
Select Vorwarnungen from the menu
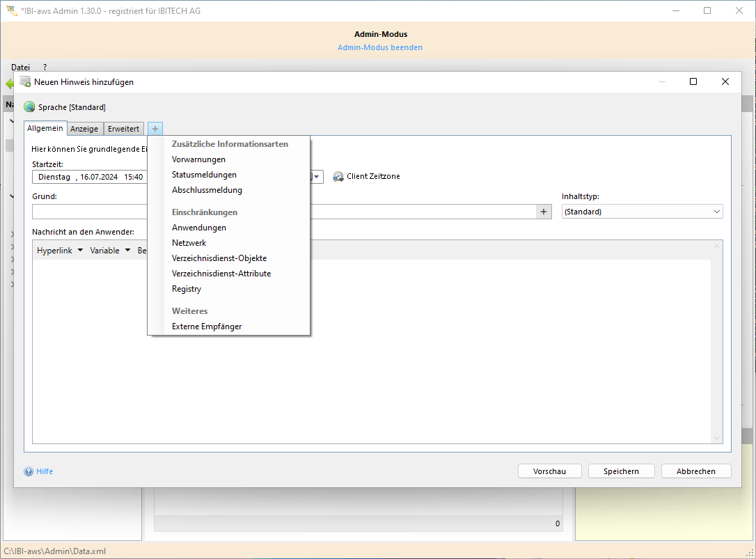198,159
